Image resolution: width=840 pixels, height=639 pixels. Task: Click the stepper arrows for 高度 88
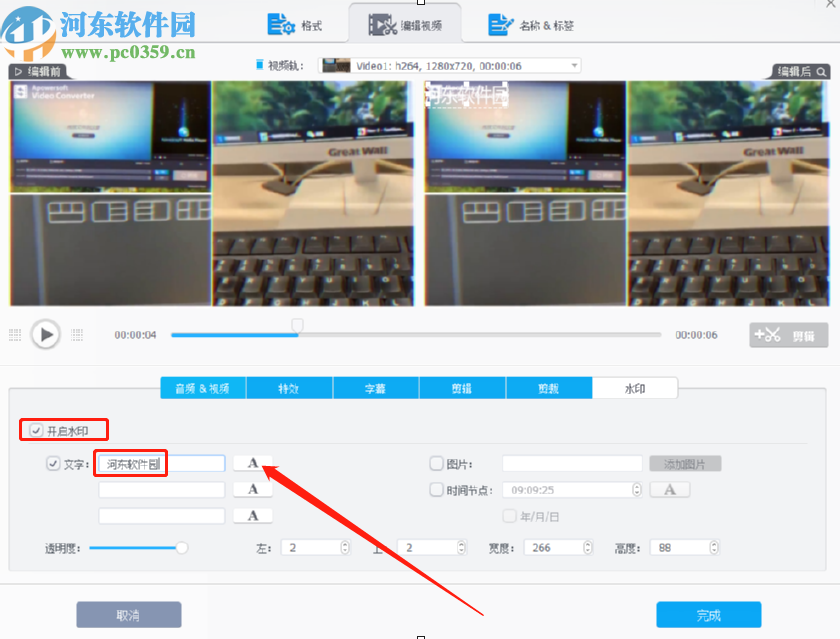(714, 547)
